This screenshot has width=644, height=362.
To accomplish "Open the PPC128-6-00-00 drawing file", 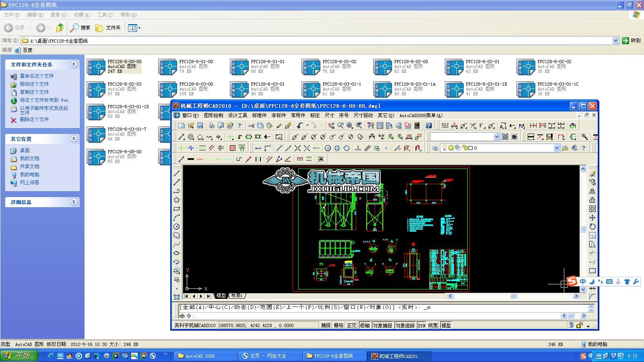I will [x=97, y=66].
